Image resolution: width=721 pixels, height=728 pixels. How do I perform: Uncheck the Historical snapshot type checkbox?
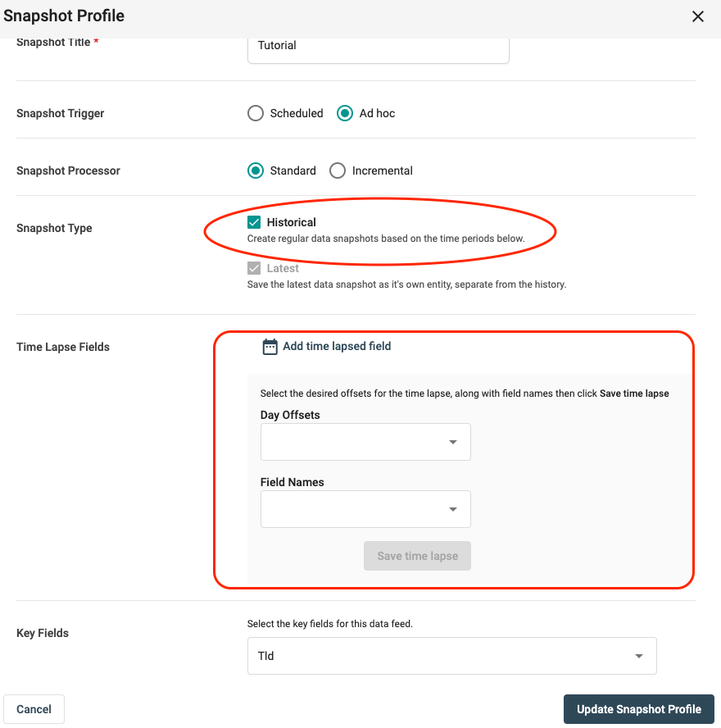(254, 222)
